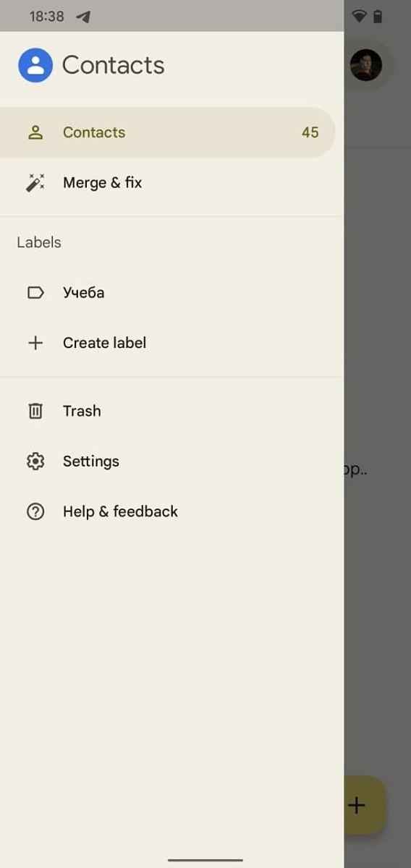Open the Merge & fix menu text
This screenshot has width=411, height=868.
(x=103, y=183)
